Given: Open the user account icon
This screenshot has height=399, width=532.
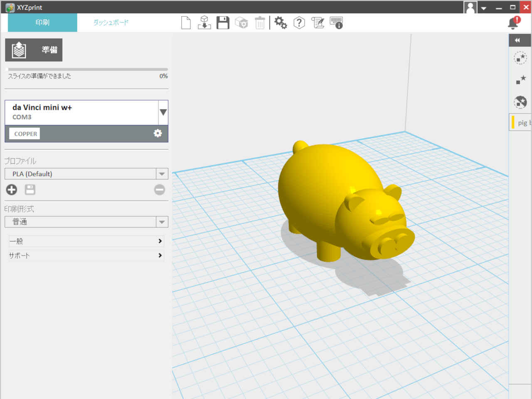Looking at the screenshot, I should point(470,7).
